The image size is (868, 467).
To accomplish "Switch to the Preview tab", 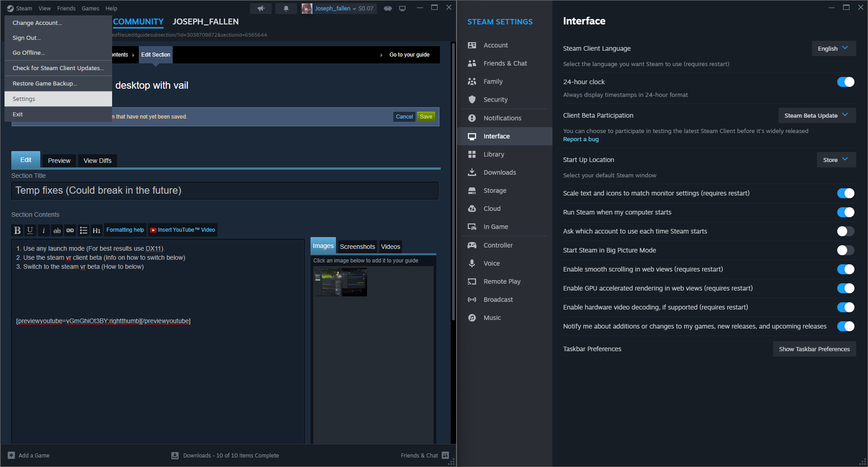I will (59, 161).
